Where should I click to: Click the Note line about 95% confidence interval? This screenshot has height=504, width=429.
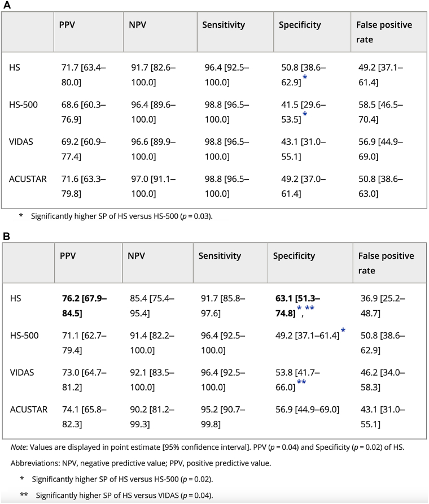207,447
